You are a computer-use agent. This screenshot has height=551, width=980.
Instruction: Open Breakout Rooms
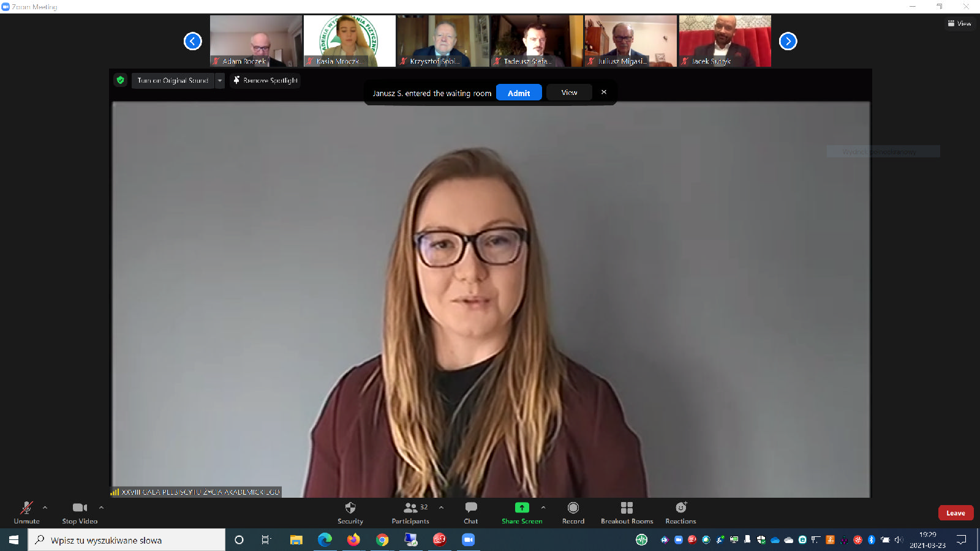(x=627, y=512)
